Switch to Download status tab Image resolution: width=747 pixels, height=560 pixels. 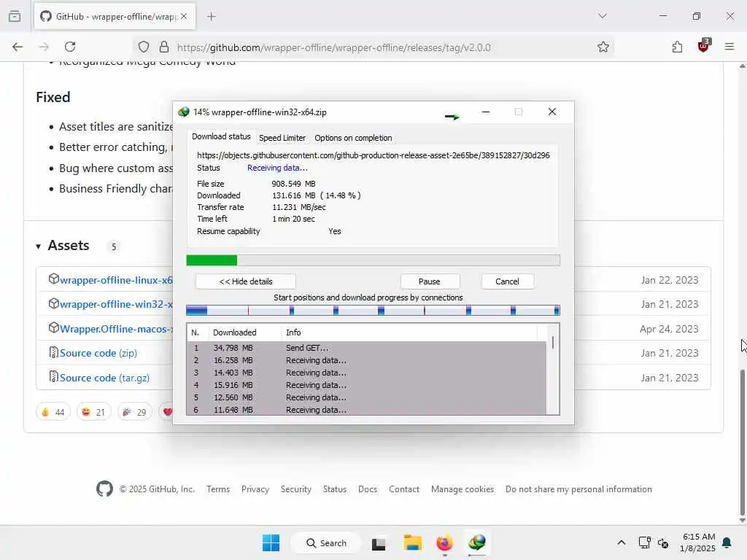221,136
